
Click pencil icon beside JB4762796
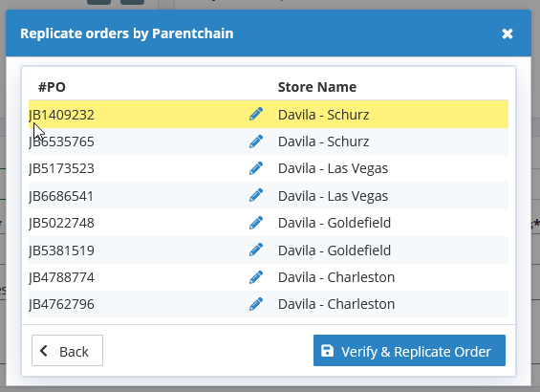click(256, 304)
